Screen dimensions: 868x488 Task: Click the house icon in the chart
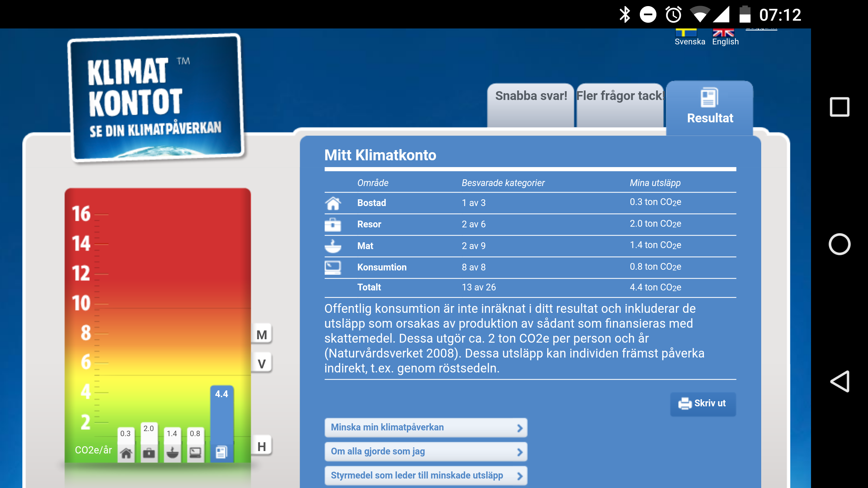[126, 453]
